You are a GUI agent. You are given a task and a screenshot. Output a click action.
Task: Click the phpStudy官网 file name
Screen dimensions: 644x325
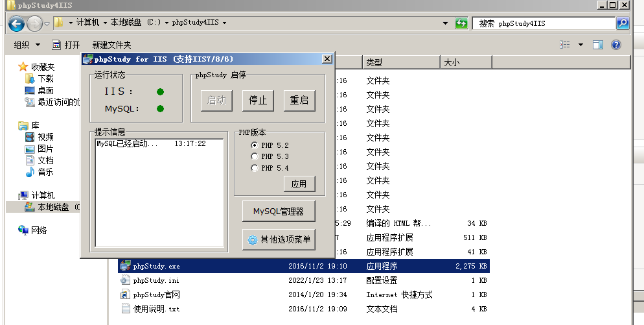click(x=157, y=295)
